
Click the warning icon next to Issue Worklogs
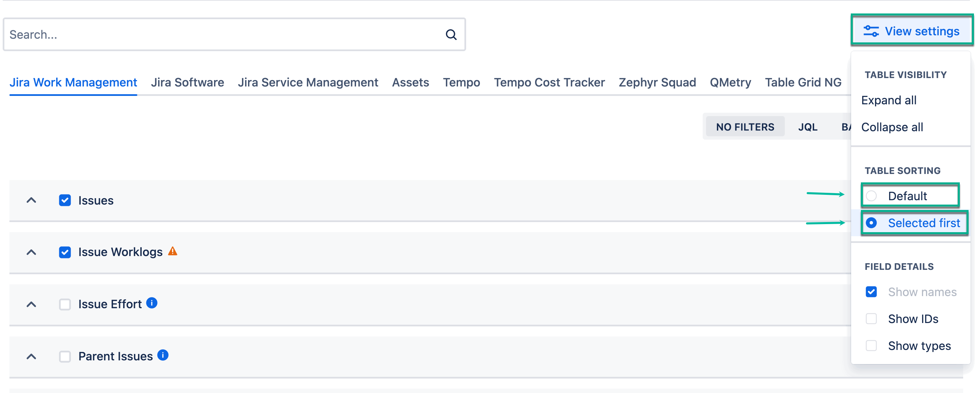pos(173,251)
